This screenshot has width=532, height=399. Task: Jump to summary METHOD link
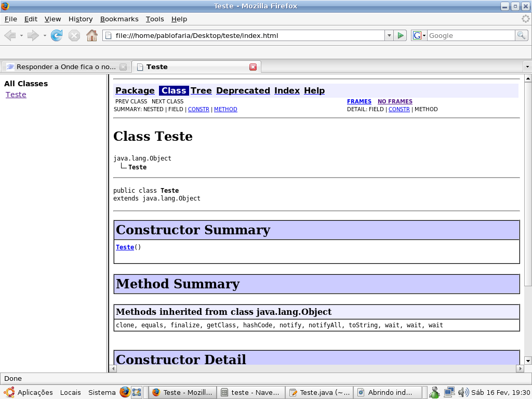tap(225, 109)
